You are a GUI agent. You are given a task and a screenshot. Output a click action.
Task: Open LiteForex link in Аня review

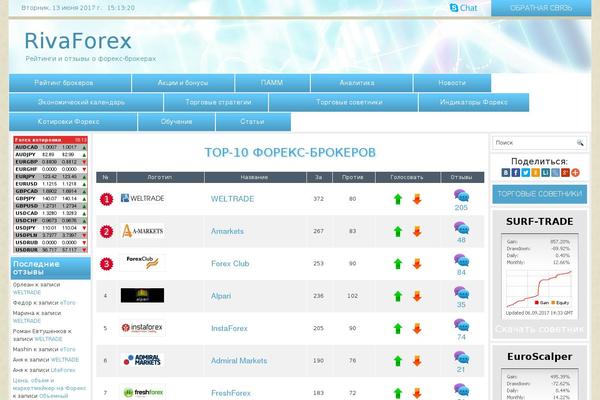click(x=63, y=370)
